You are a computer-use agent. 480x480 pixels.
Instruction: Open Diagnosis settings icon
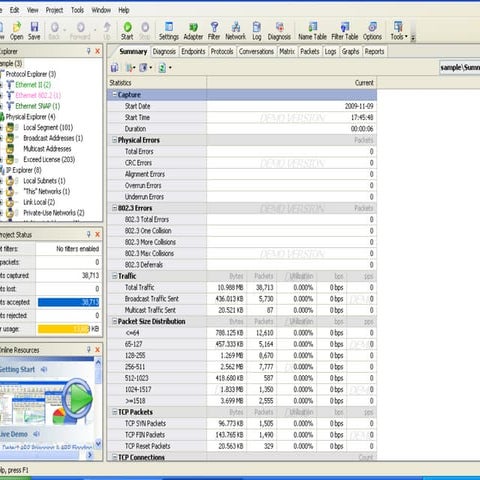279,31
